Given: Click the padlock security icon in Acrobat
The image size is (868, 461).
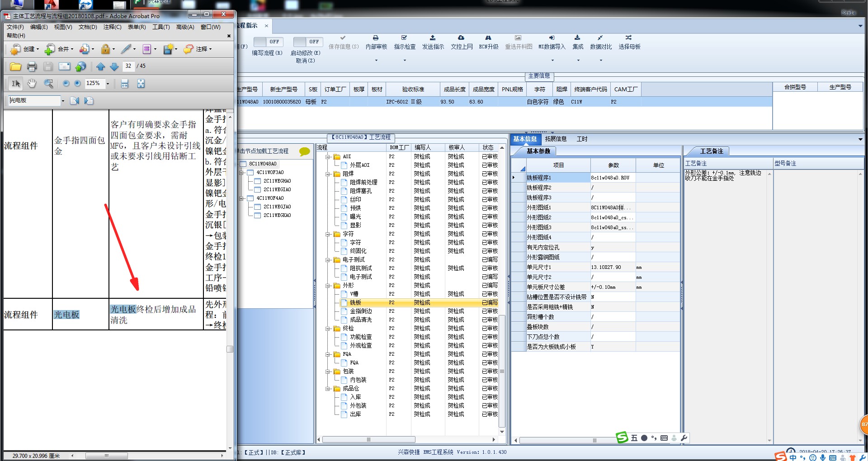Looking at the screenshot, I should click(x=105, y=49).
